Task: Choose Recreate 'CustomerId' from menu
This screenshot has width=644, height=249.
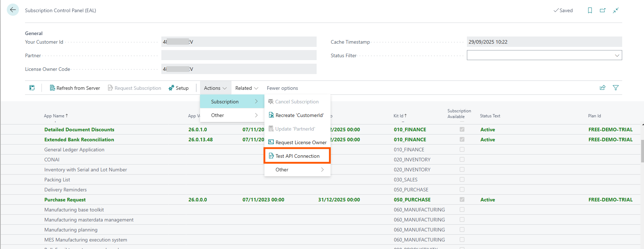Action: pos(299,115)
